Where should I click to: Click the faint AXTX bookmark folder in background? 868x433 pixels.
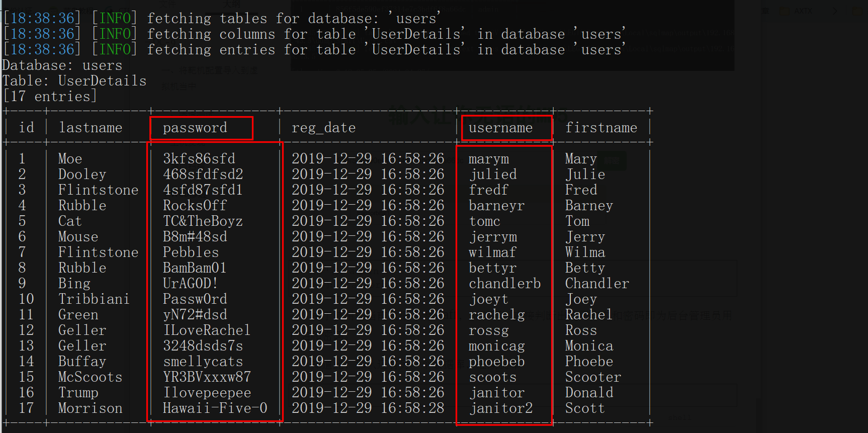[798, 11]
